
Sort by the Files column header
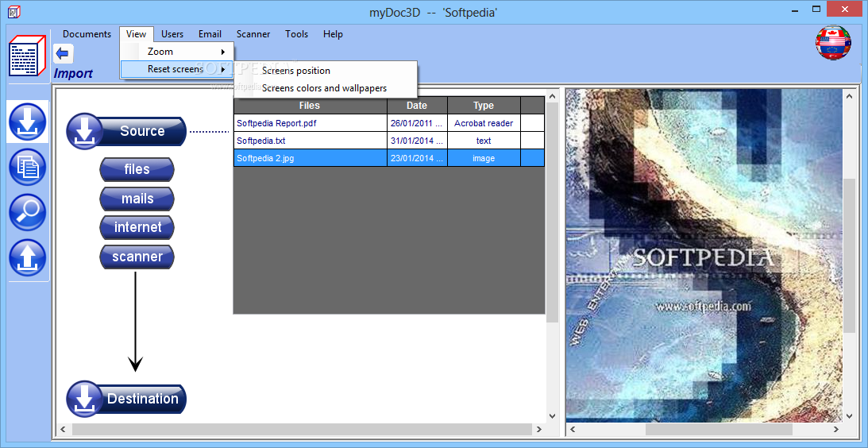click(x=310, y=105)
